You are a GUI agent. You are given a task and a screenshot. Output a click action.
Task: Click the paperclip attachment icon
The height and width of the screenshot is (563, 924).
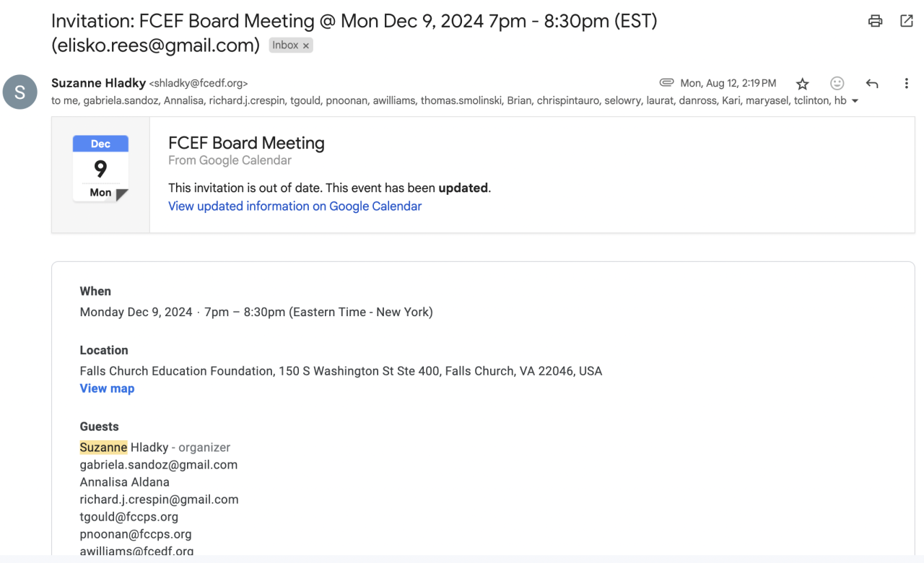666,83
